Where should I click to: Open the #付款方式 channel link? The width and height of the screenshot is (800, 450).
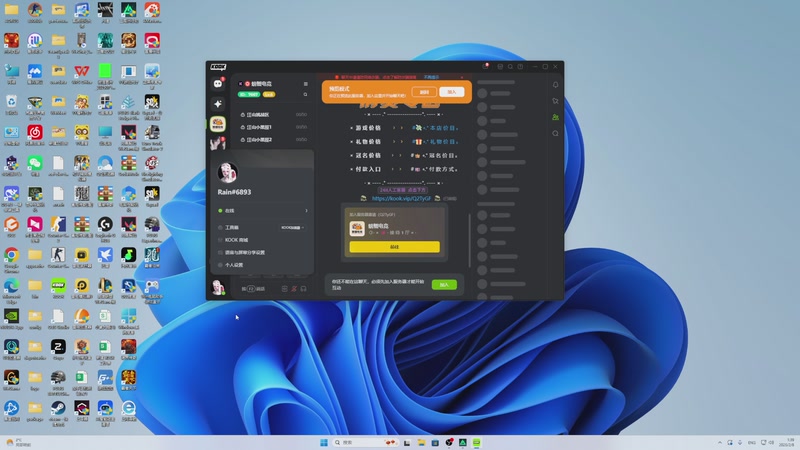[x=435, y=169]
